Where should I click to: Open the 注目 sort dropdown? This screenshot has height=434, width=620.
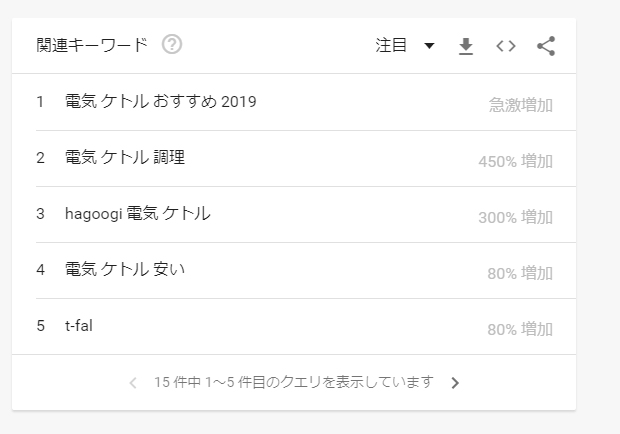pyautogui.click(x=405, y=45)
